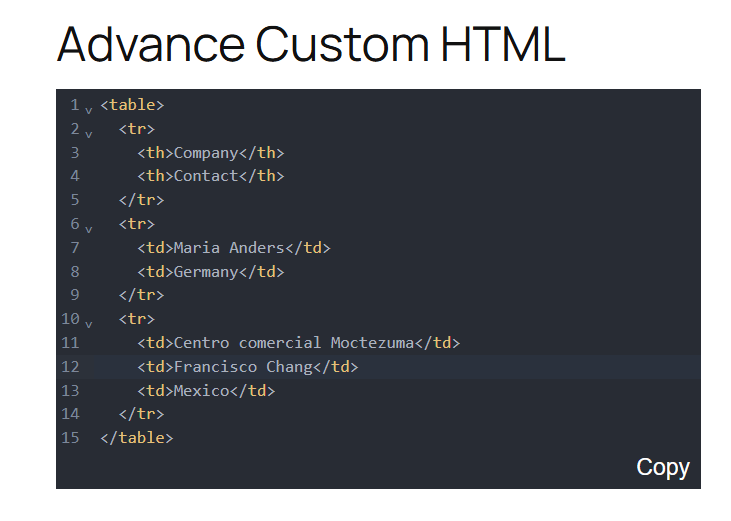The height and width of the screenshot is (521, 731).
Task: Click Centro comercial Moctezuma text
Action: click(x=294, y=343)
